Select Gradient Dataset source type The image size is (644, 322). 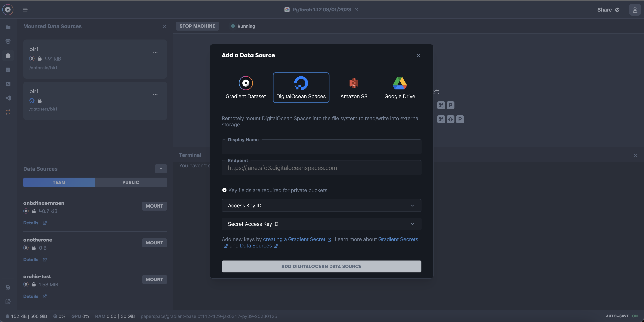246,88
